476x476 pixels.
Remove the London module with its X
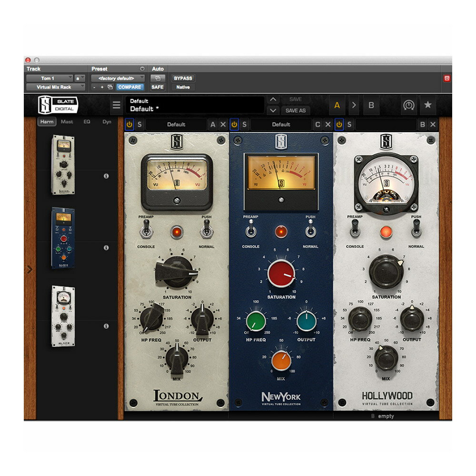click(x=223, y=124)
